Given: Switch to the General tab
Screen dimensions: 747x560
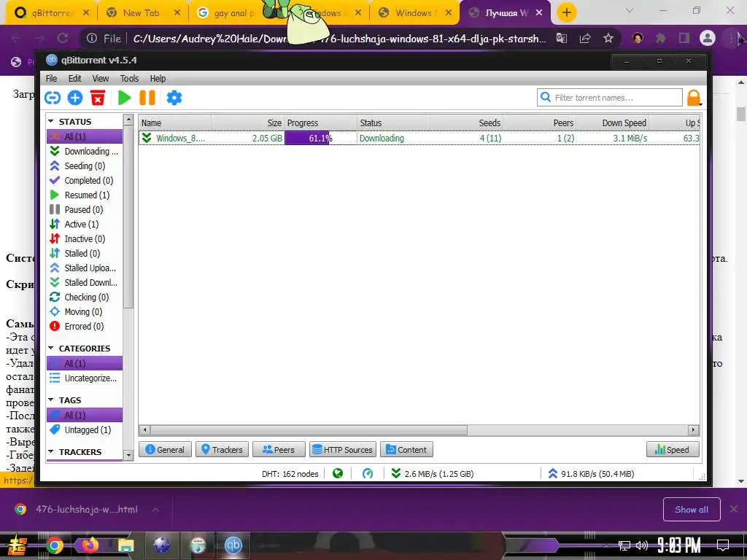Looking at the screenshot, I should pyautogui.click(x=165, y=449).
